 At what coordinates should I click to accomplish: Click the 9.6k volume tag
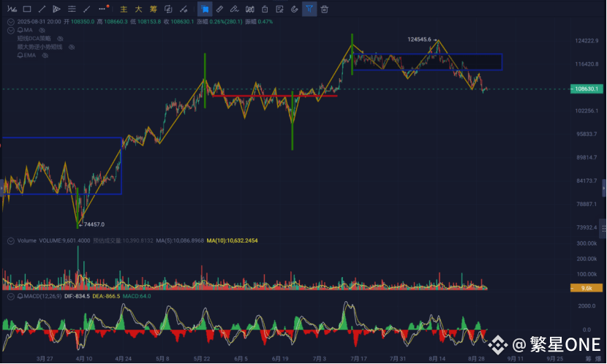point(587,288)
